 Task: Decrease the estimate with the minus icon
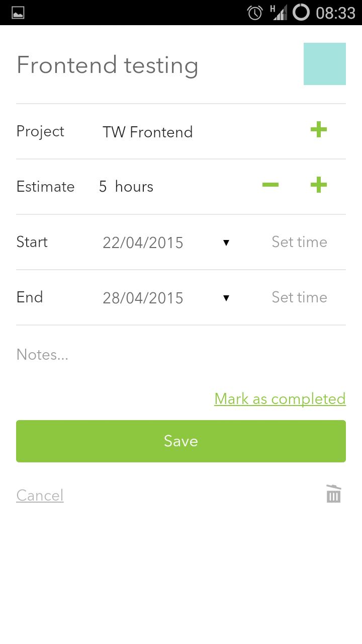coord(270,185)
